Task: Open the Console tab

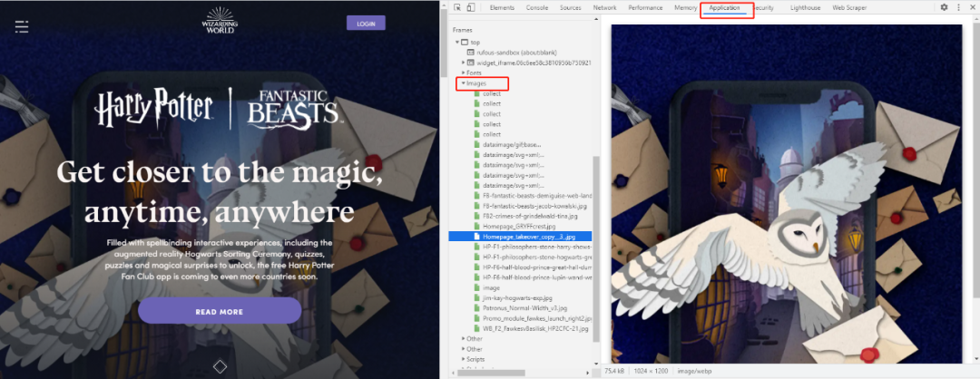Action: [537, 7]
